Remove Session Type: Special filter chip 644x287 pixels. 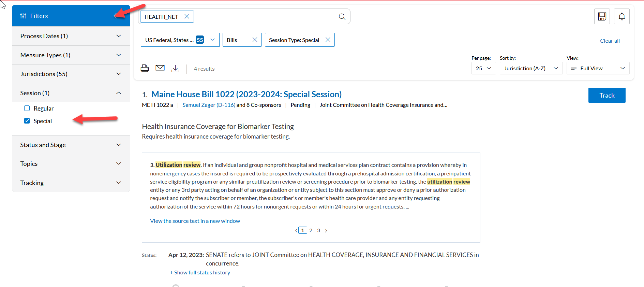point(328,40)
